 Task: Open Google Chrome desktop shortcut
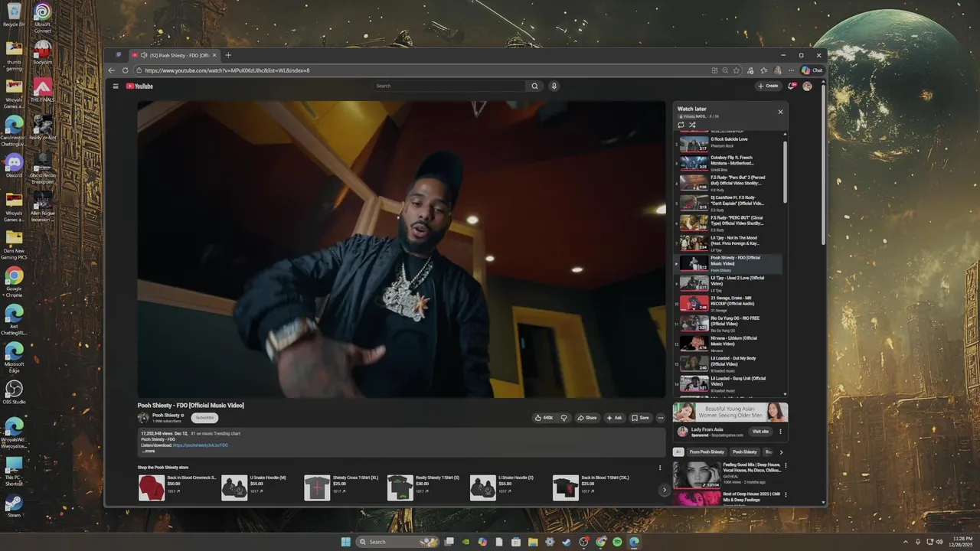(14, 280)
